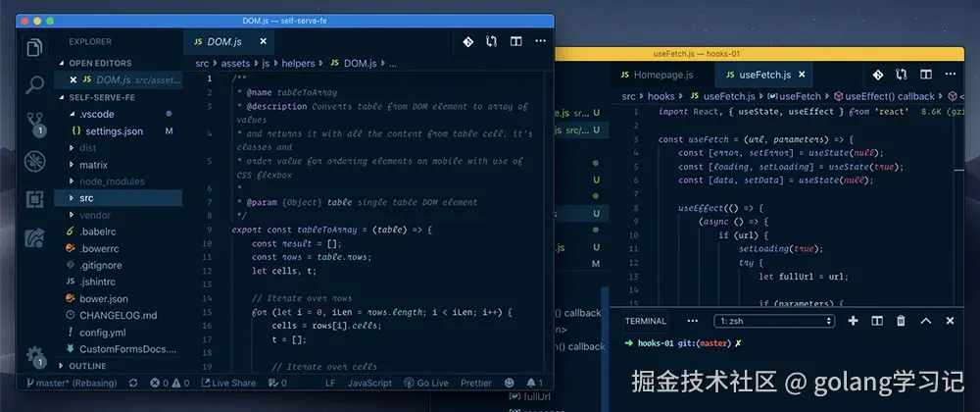Expand the OUTLINE section
Image resolution: width=980 pixels, height=412 pixels.
click(x=87, y=366)
